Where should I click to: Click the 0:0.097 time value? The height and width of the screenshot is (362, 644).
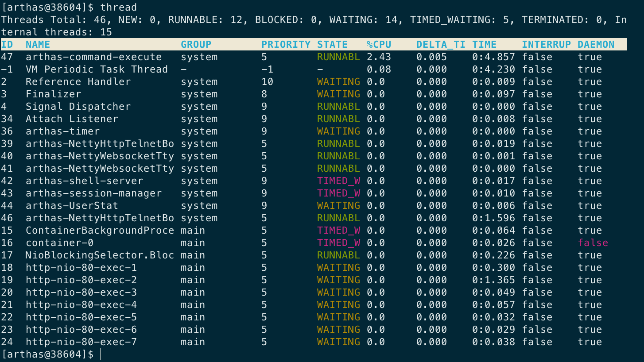click(x=494, y=94)
